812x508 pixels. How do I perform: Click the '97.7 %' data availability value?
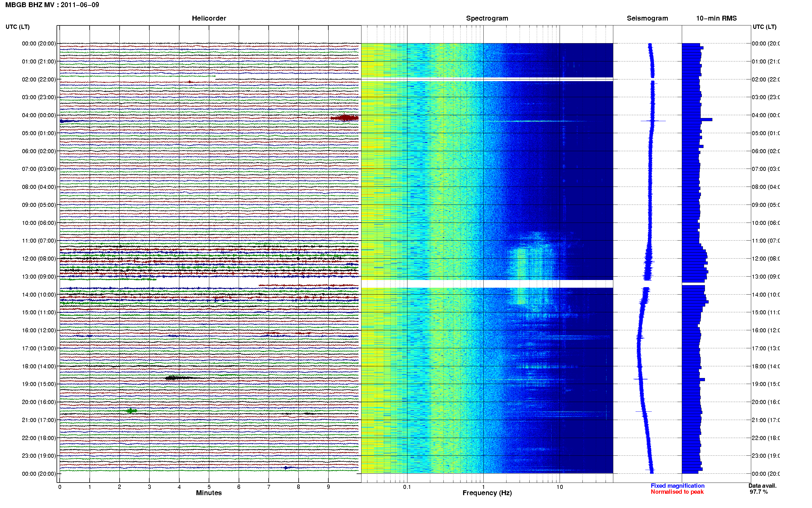[759, 492]
